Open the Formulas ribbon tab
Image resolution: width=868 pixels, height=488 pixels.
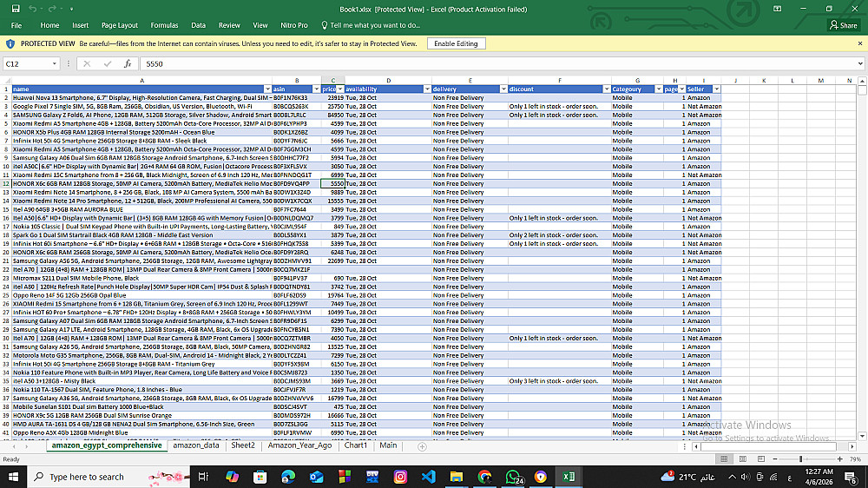click(164, 26)
